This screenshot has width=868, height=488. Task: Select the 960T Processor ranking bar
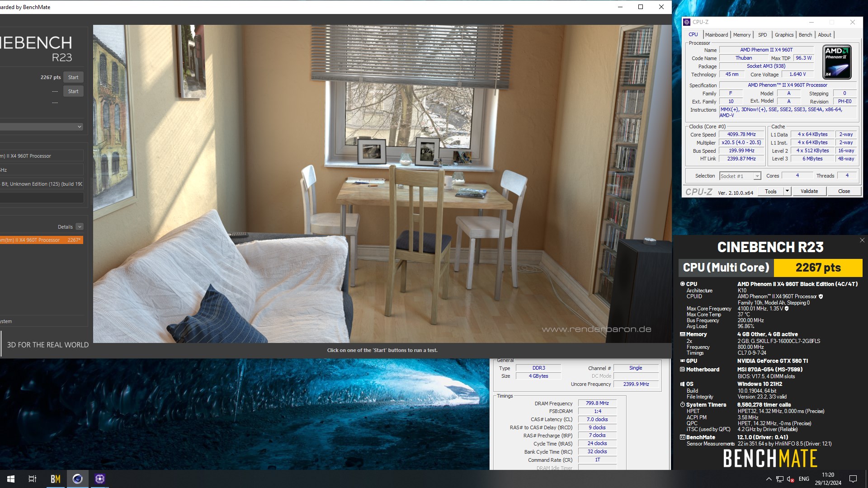42,240
